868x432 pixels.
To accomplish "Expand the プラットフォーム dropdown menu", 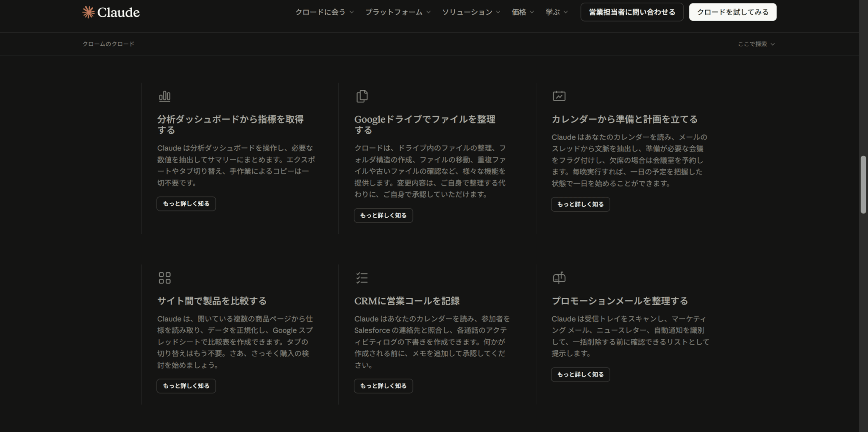I will tap(398, 12).
